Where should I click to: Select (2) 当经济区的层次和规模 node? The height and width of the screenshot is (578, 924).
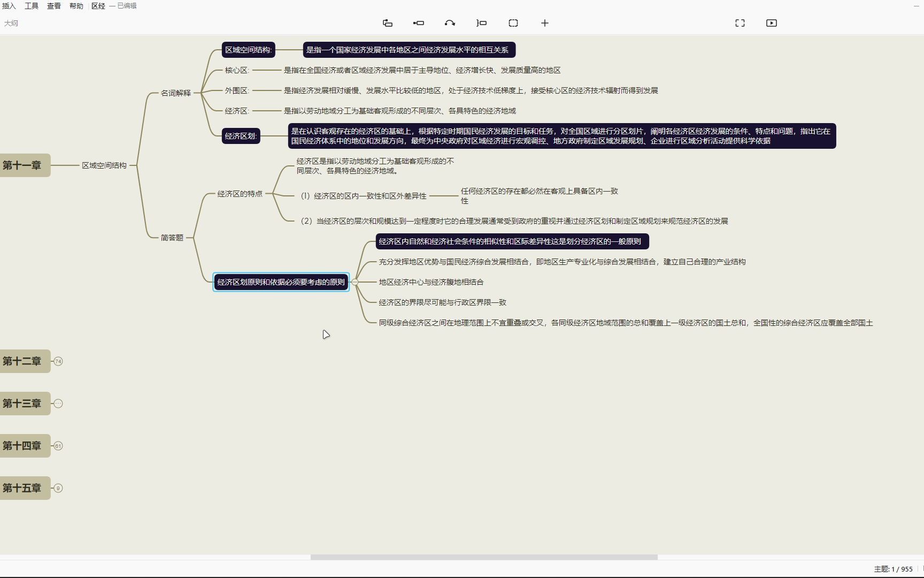tap(514, 221)
